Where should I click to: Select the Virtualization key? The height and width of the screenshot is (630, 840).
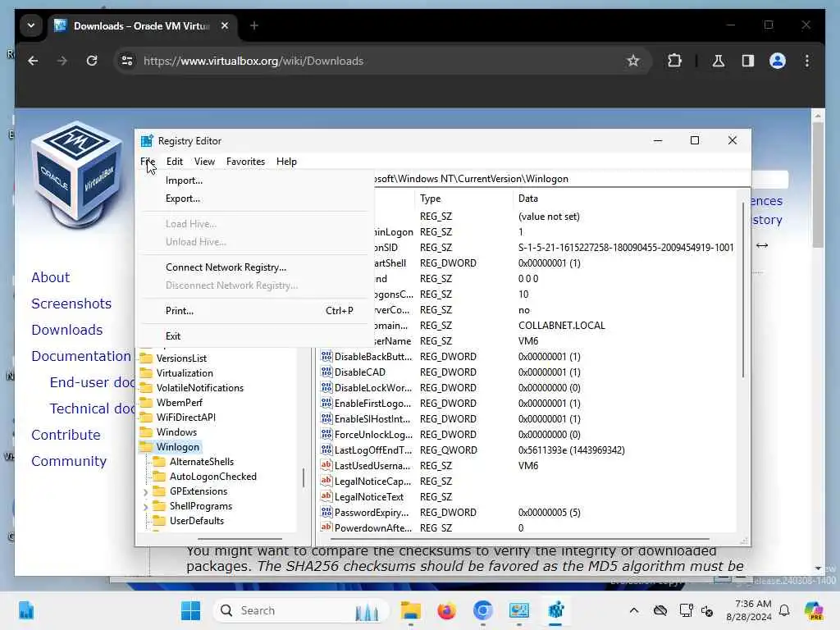[x=185, y=373]
